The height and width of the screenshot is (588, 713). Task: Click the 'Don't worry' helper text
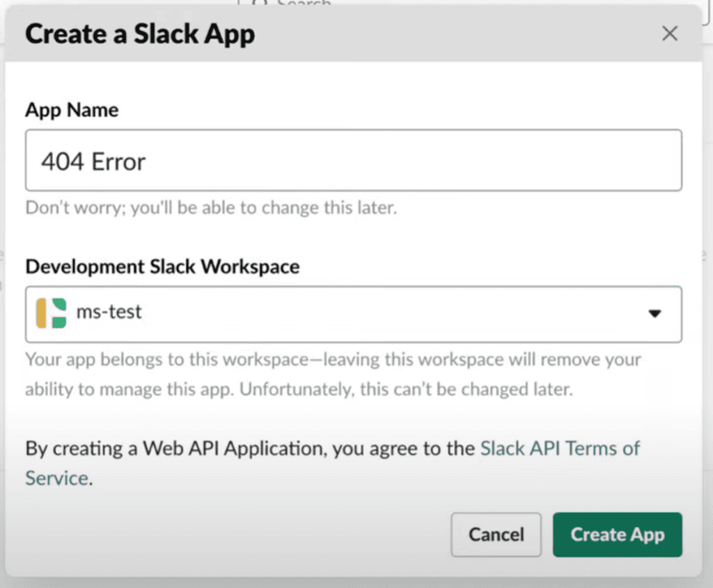[x=210, y=207]
